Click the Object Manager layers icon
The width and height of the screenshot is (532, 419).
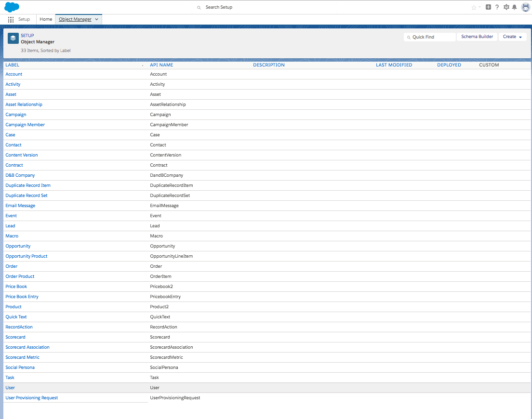coord(13,39)
